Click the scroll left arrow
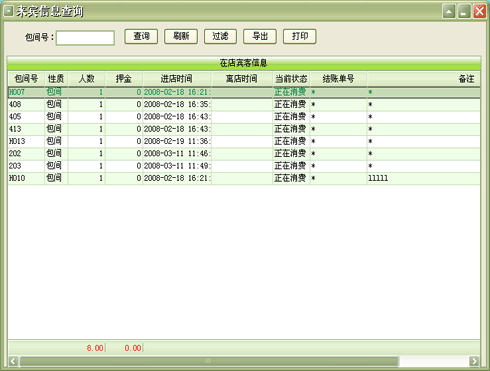The width and height of the screenshot is (490, 371). 13,361
